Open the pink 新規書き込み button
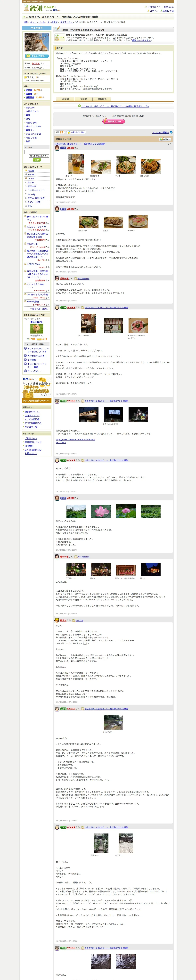The image size is (196, 980). pyautogui.click(x=113, y=121)
